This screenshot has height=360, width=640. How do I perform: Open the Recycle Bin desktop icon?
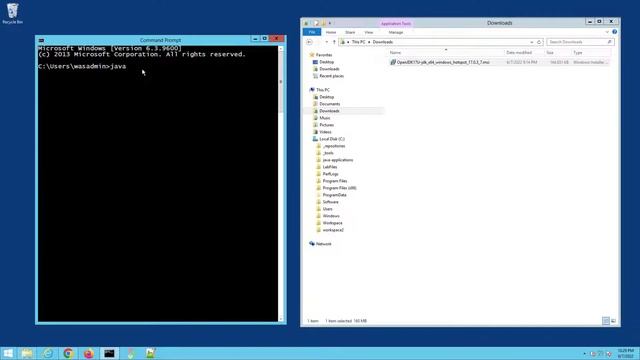[12, 13]
